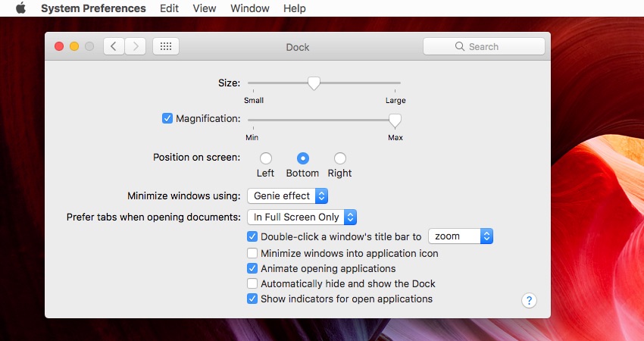This screenshot has width=644, height=341.
Task: Enable Minimize windows into application icon
Action: click(252, 253)
